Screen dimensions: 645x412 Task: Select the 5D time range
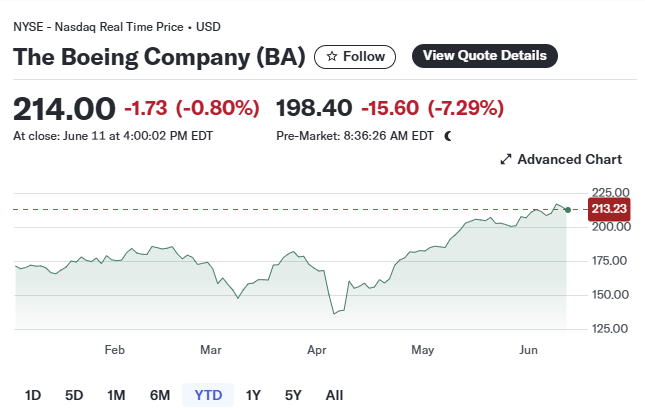pyautogui.click(x=74, y=395)
